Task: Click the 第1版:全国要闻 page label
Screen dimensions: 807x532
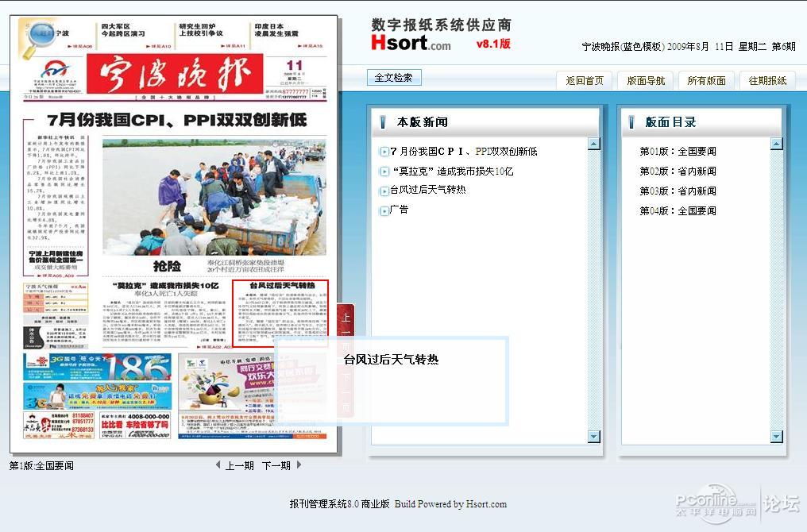Action: pyautogui.click(x=41, y=465)
